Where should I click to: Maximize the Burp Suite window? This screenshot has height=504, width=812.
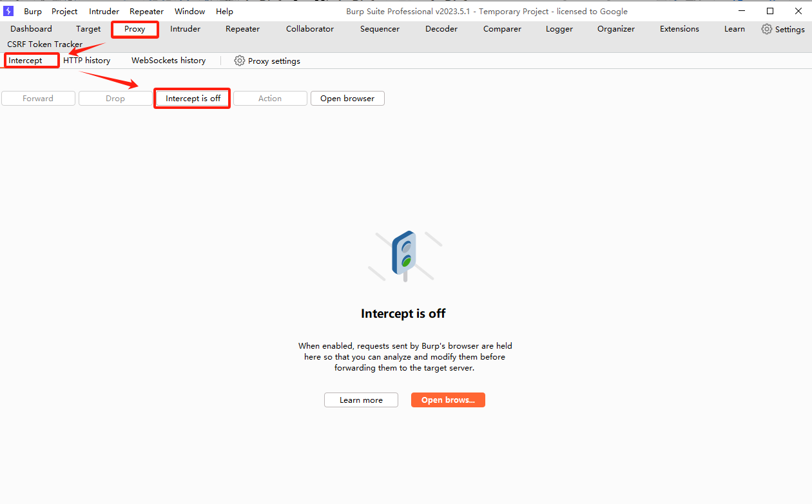(770, 11)
